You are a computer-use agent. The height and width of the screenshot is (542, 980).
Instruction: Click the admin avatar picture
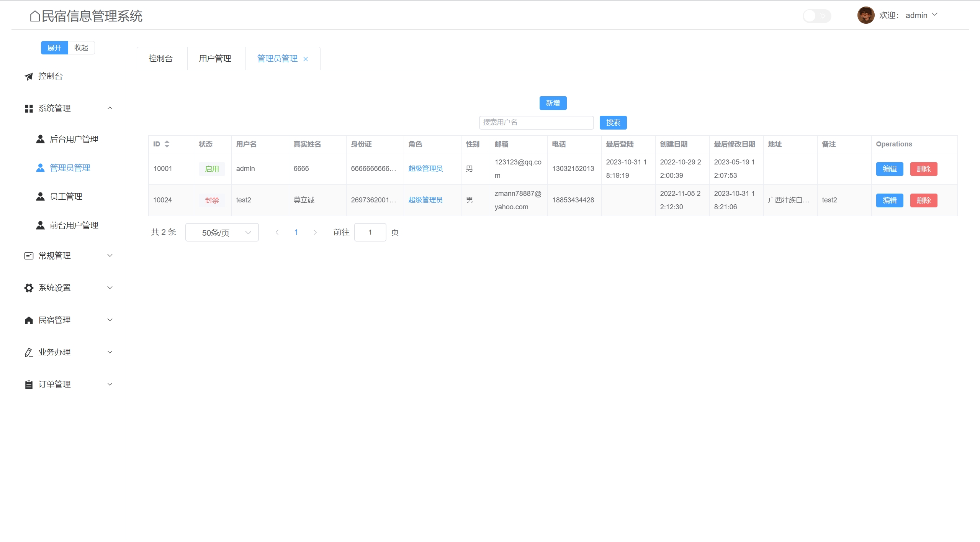tap(865, 15)
